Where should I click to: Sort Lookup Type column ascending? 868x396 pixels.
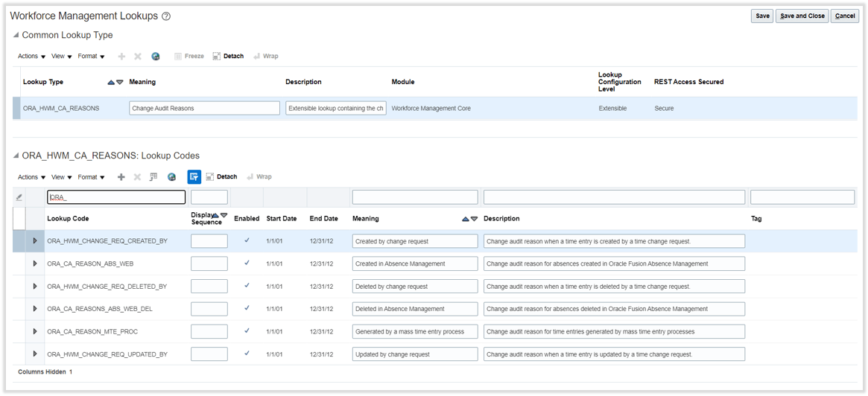pos(111,83)
